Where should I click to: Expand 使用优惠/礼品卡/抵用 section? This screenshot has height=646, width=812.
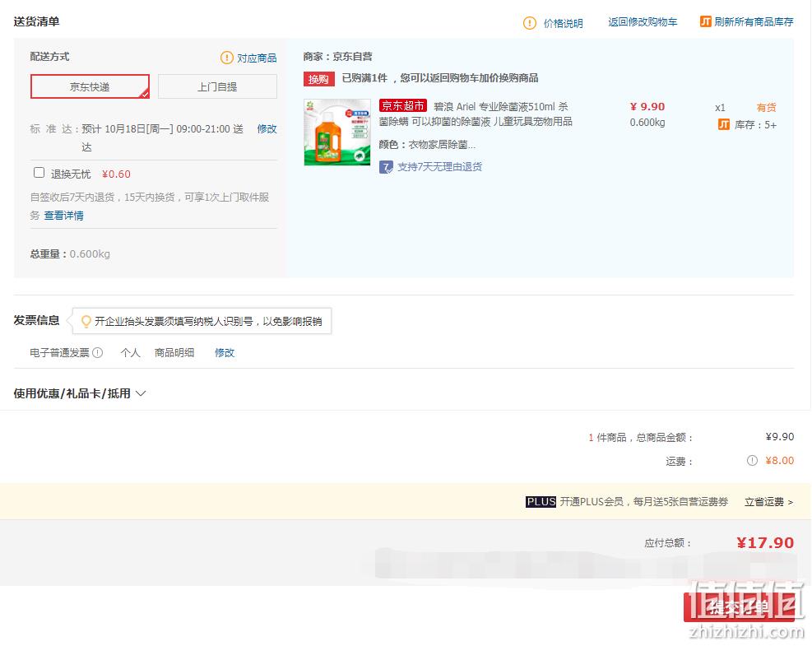pyautogui.click(x=79, y=393)
